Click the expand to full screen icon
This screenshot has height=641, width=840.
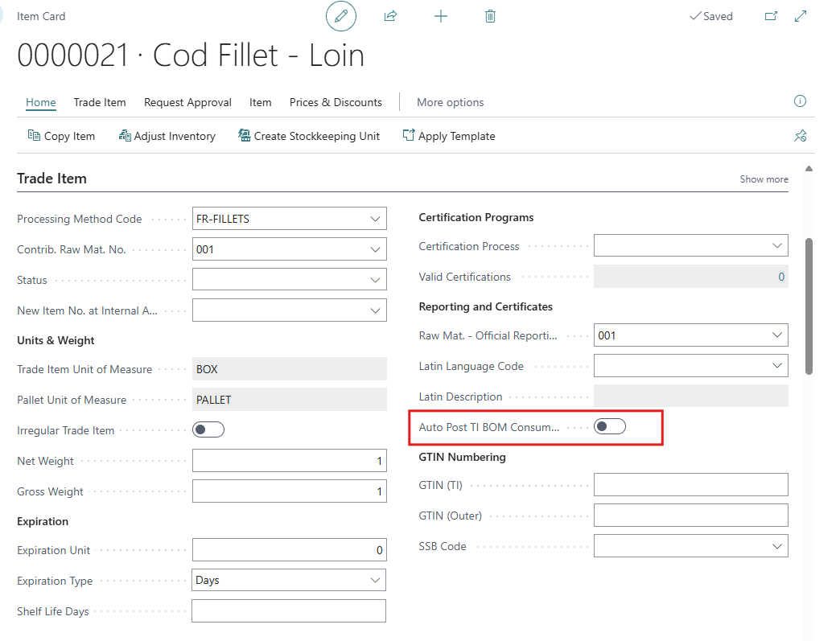(801, 16)
